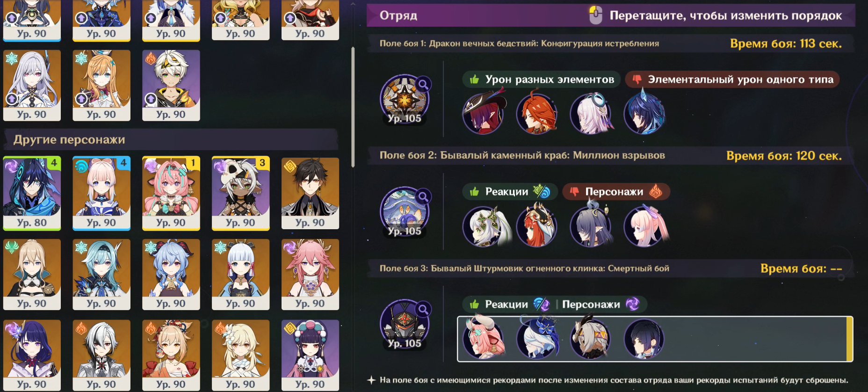868x392 pixels.
Task: Click the 'Урон разных элементов' bonus tag
Action: point(541,80)
